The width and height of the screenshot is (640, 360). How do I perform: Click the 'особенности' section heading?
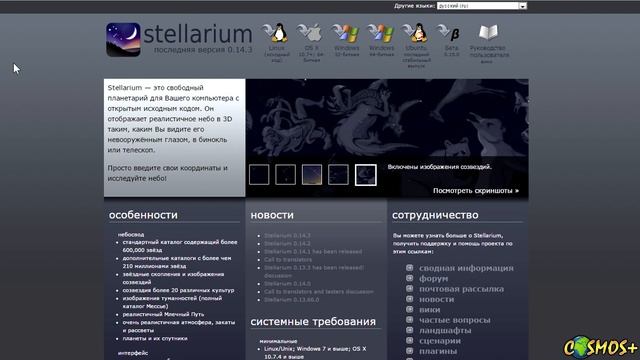click(143, 215)
